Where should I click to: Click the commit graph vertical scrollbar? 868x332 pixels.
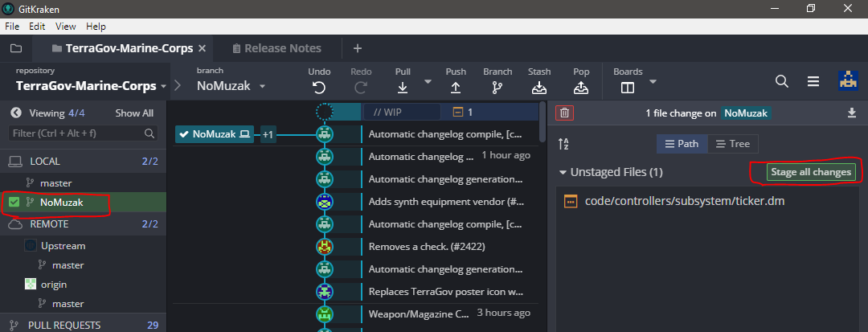click(x=542, y=121)
